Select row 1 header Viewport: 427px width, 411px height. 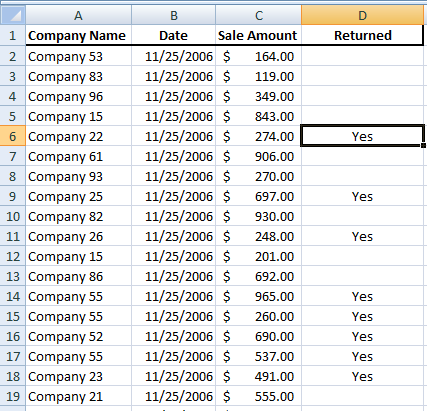point(13,35)
